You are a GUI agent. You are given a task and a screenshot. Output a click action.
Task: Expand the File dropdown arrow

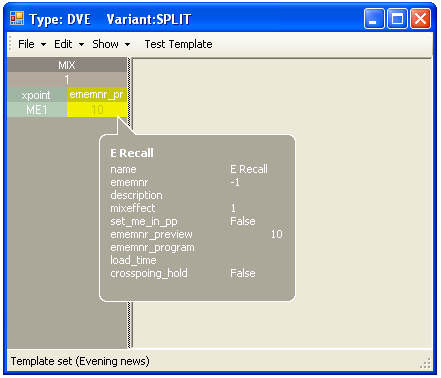(43, 44)
